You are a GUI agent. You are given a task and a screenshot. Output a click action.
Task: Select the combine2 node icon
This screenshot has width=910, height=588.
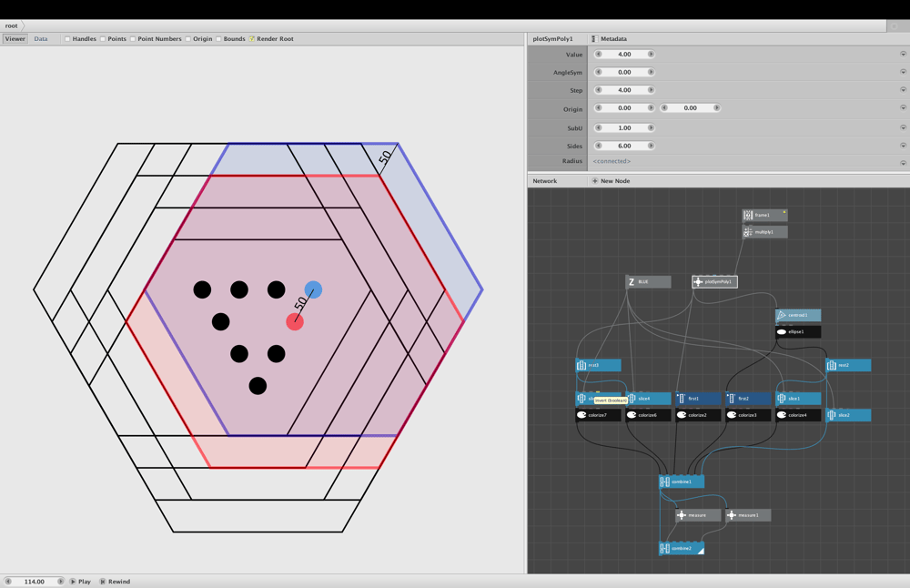[x=665, y=549]
